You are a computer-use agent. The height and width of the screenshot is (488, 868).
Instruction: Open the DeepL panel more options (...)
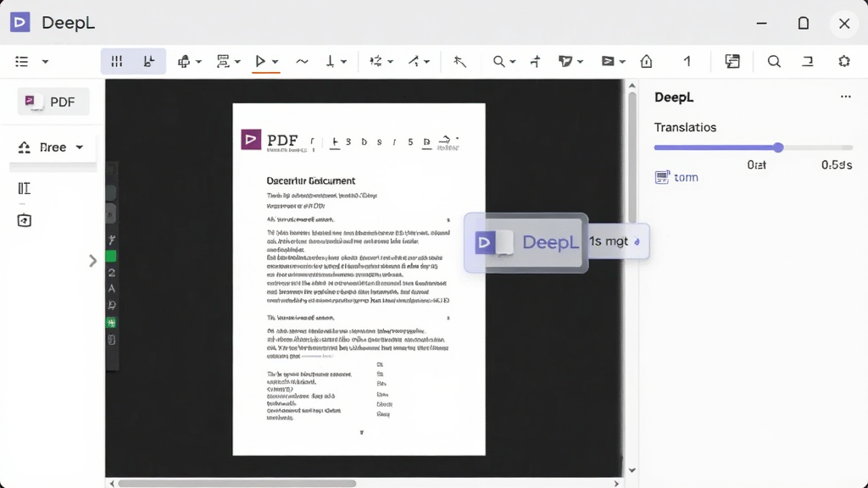click(x=845, y=97)
